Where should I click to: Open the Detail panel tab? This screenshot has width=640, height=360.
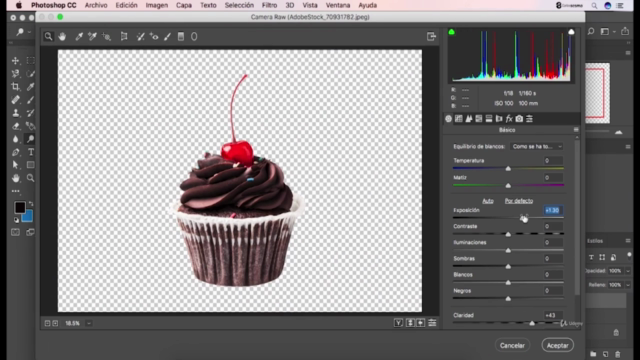469,119
